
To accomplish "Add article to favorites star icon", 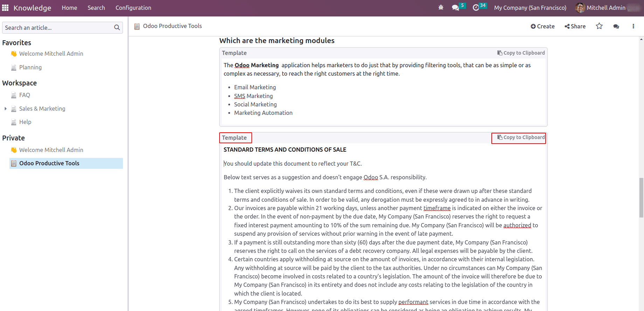I will tap(599, 26).
